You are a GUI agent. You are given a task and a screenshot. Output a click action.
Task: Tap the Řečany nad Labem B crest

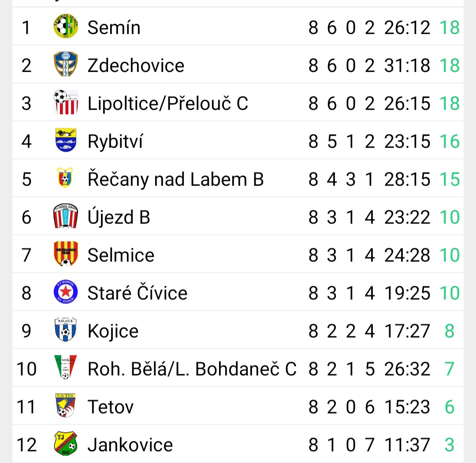(x=65, y=179)
